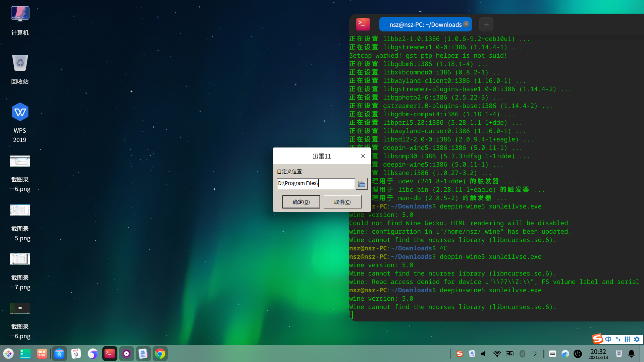644x362 pixels.
Task: Open the launcher from the dock
Action: click(8, 354)
